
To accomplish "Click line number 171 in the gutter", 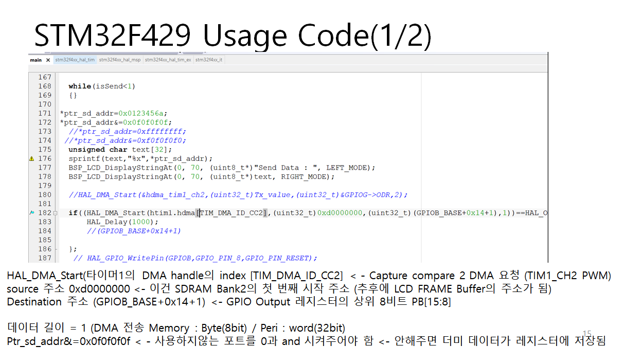I will click(45, 113).
